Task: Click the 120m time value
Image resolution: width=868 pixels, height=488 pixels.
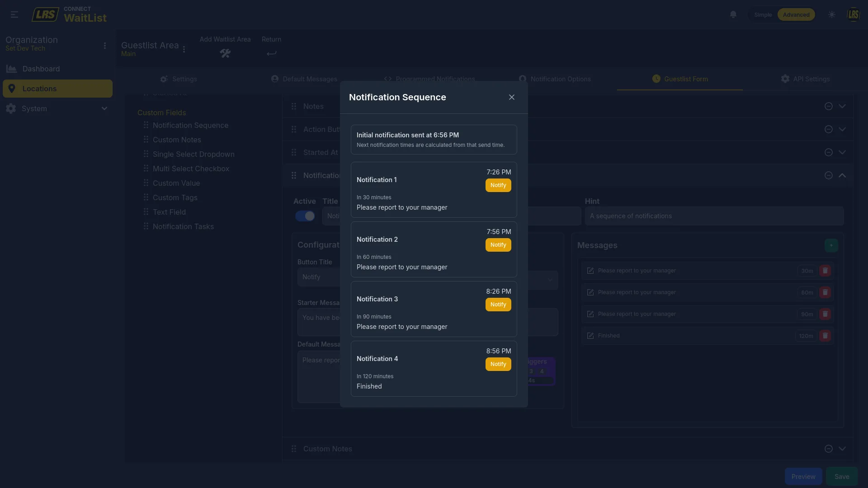Action: coord(806,336)
